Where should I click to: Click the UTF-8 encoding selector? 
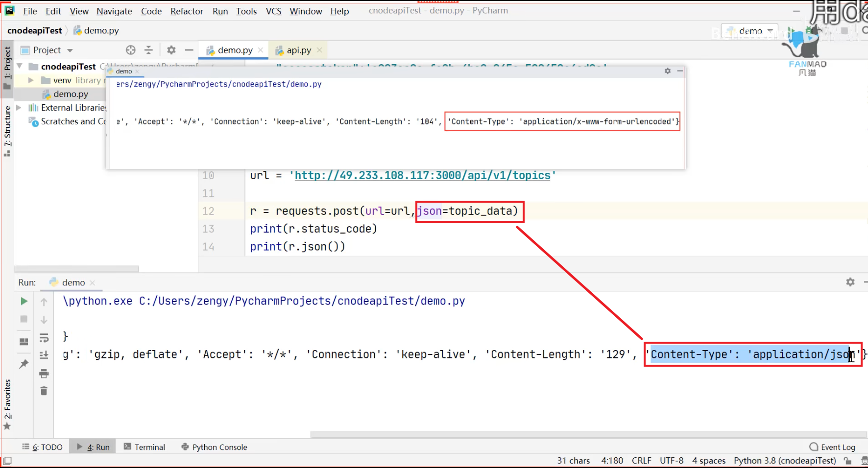tap(672, 461)
